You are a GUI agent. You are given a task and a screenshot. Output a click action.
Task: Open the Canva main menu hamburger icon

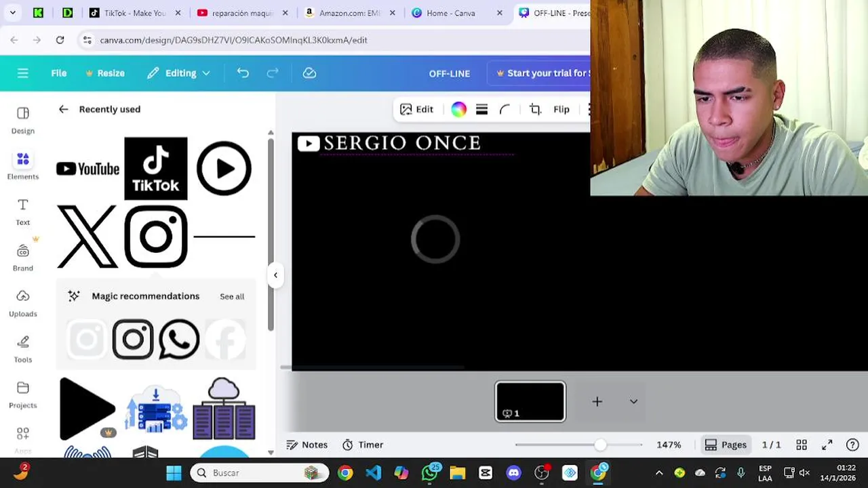[23, 73]
